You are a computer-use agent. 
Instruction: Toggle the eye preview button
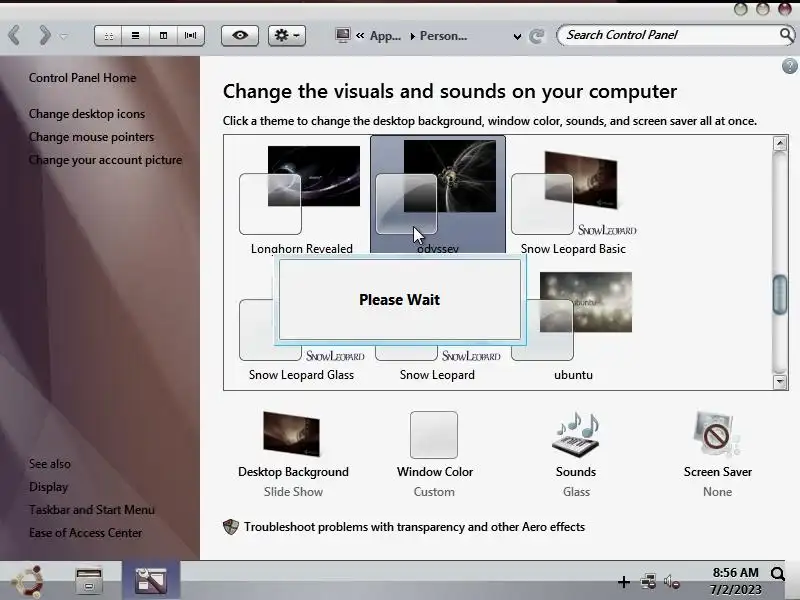(240, 36)
